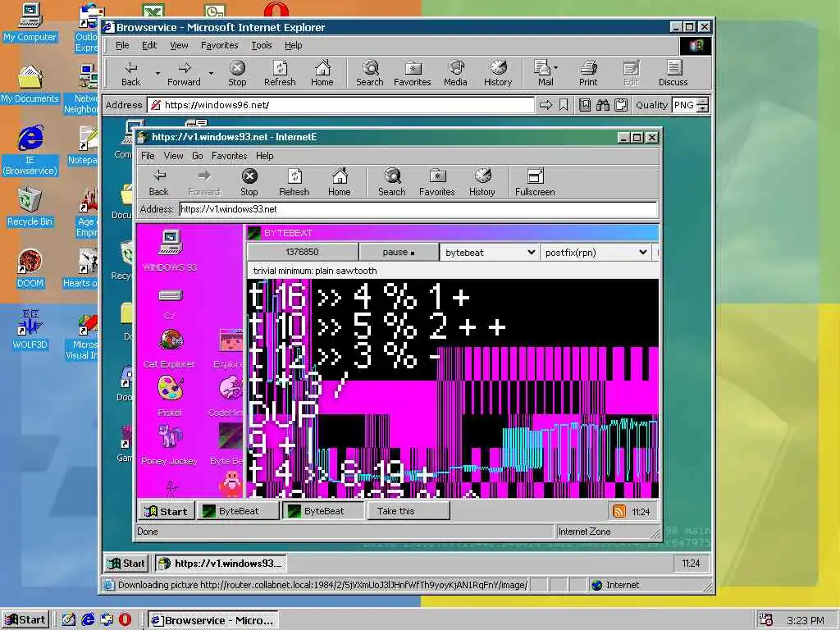Click the v1.windows93.net address field
The height and width of the screenshot is (630, 840).
click(x=418, y=209)
